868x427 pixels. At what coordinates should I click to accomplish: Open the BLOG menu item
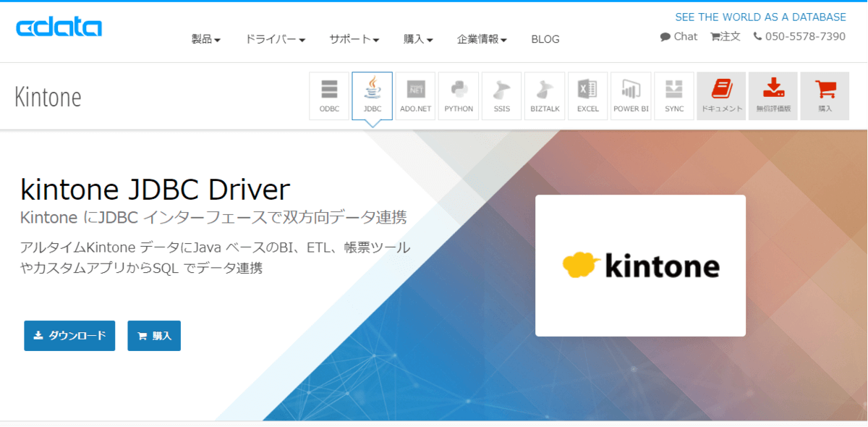tap(545, 39)
